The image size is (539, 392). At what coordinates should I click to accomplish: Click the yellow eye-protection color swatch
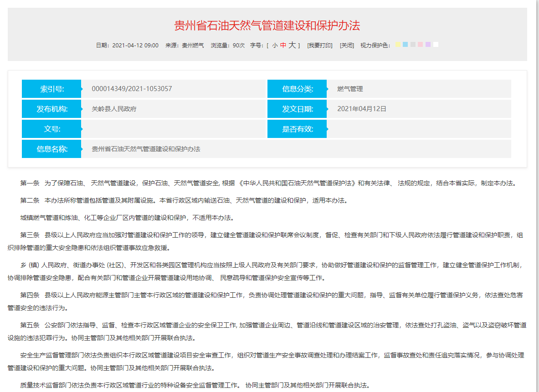coord(398,44)
